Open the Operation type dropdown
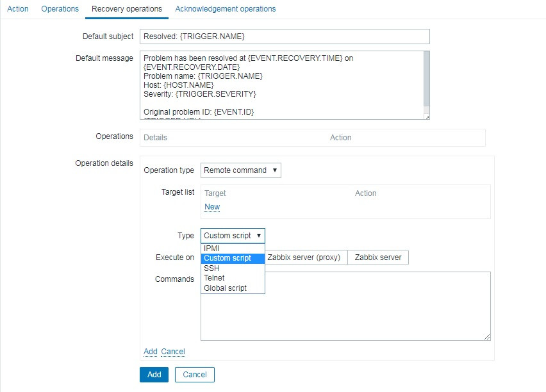The image size is (546, 392). [x=240, y=170]
